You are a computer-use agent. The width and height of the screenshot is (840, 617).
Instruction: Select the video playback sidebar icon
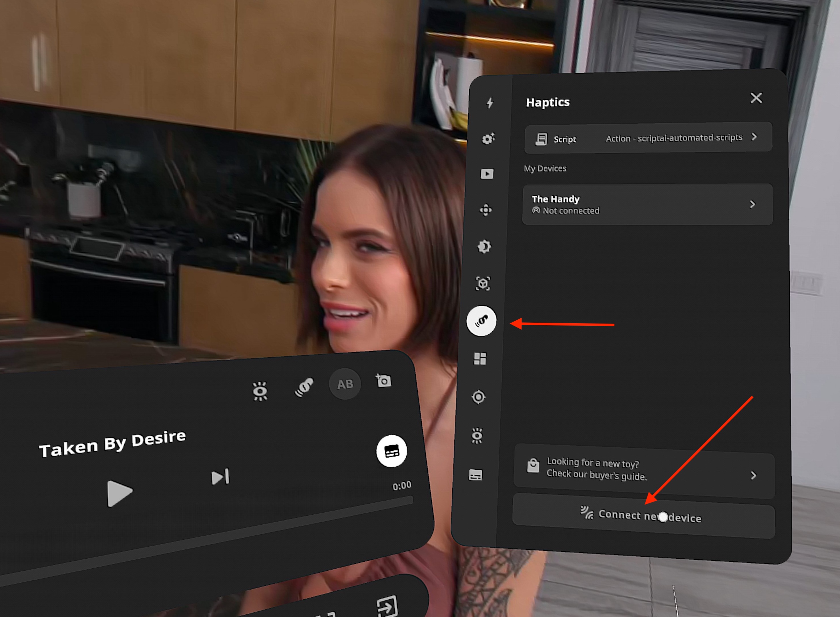(487, 174)
